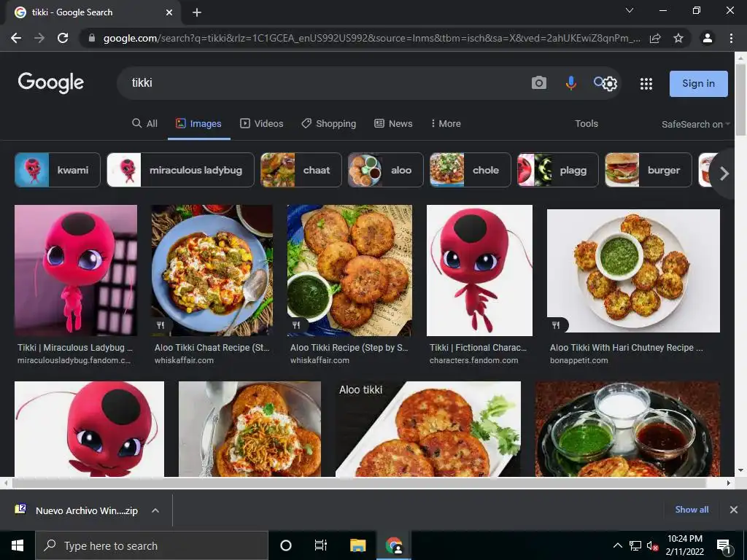Search by image using camera icon
The width and height of the screenshot is (747, 560).
[539, 83]
